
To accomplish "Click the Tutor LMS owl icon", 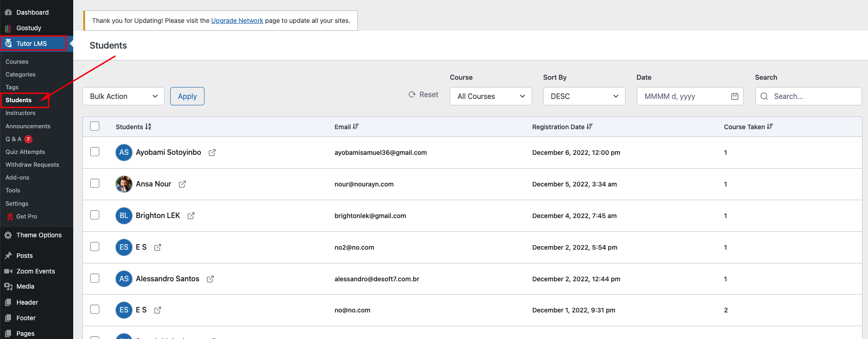I will tap(8, 44).
